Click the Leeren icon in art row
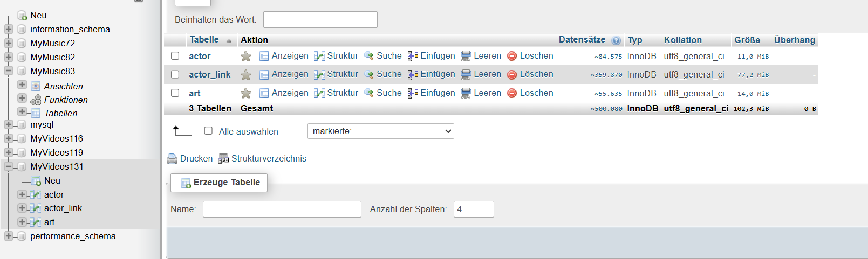Image resolution: width=868 pixels, height=259 pixels. pyautogui.click(x=466, y=93)
